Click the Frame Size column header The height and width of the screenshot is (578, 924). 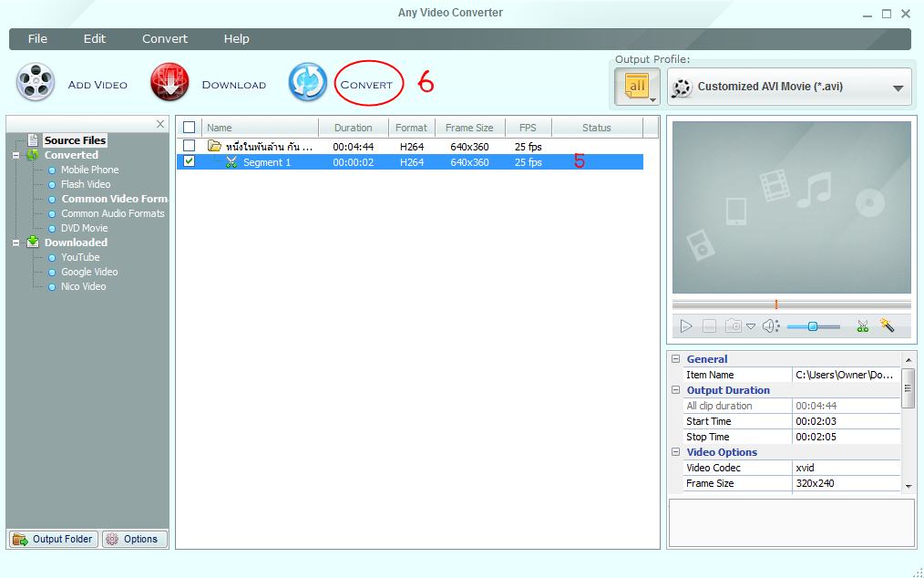[x=469, y=128]
